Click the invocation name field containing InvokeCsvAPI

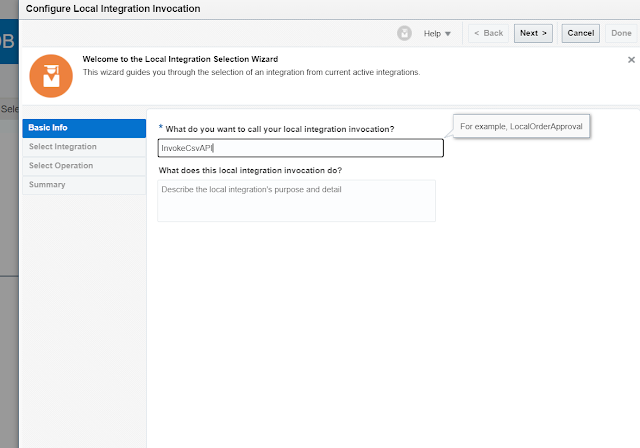tap(300, 148)
